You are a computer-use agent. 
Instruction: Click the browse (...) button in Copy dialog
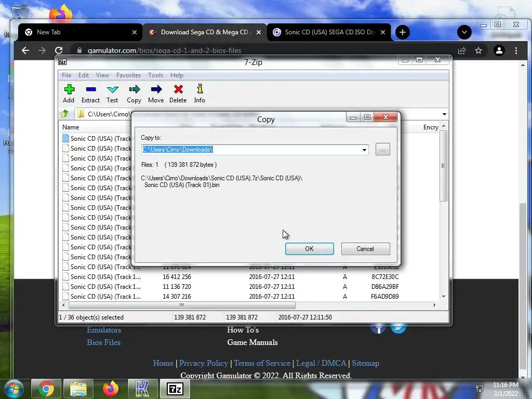coord(383,149)
